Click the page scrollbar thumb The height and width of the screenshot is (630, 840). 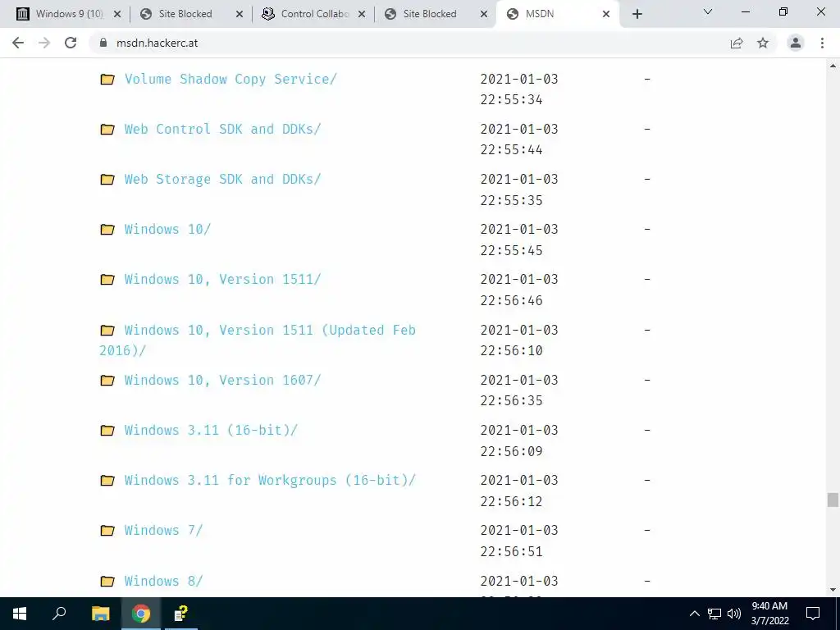[x=833, y=500]
